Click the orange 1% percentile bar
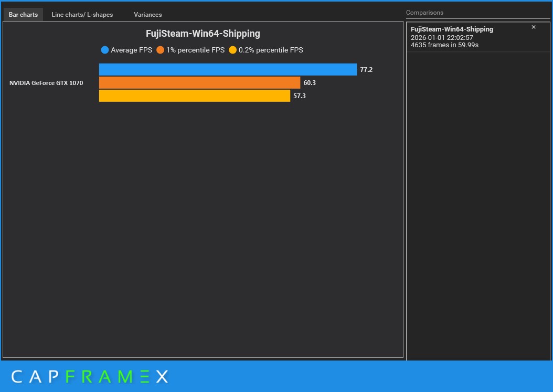The height and width of the screenshot is (392, 553). [199, 82]
